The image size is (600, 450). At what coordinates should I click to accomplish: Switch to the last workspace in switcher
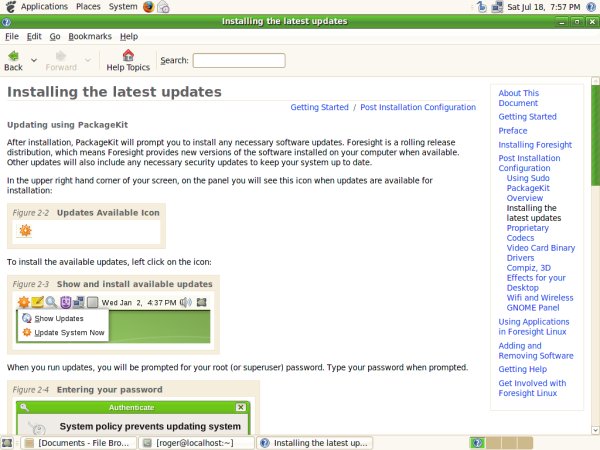525,443
